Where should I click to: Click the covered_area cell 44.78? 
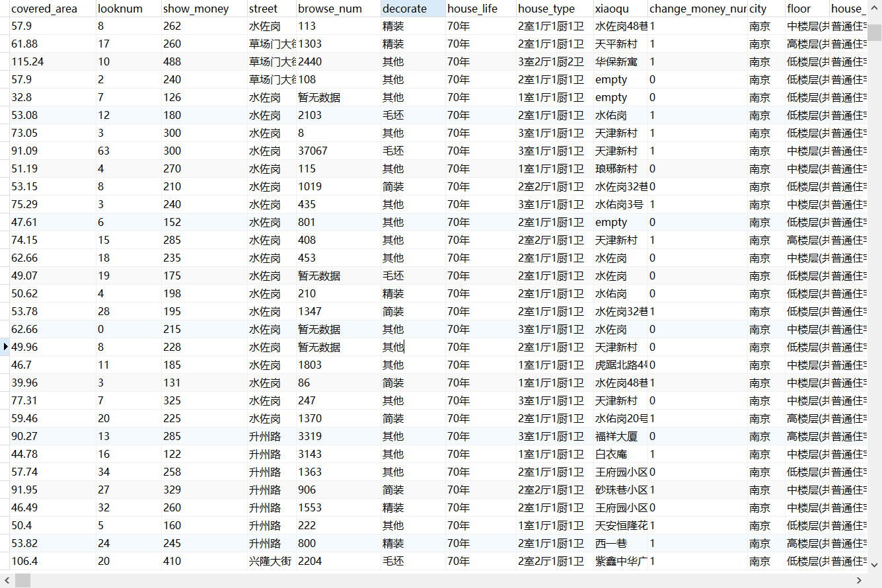tap(53, 454)
